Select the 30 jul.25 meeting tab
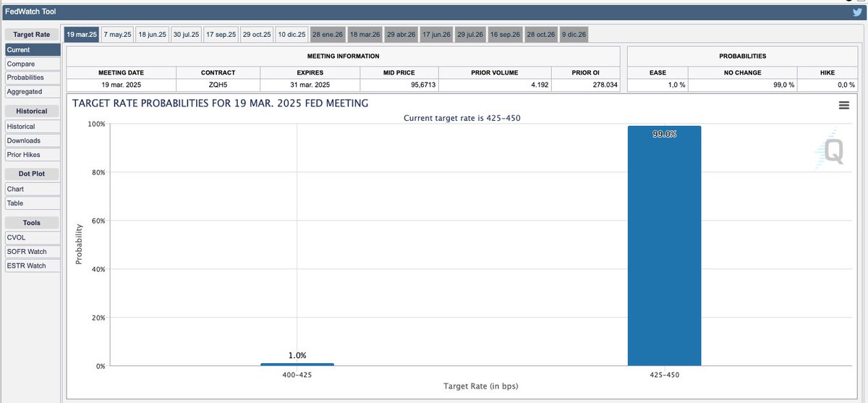The image size is (868, 403). [x=186, y=35]
